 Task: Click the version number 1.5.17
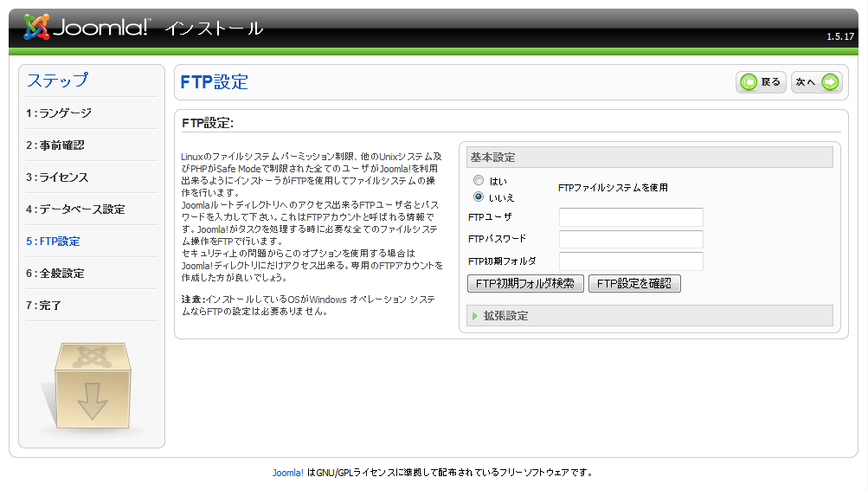(x=840, y=36)
